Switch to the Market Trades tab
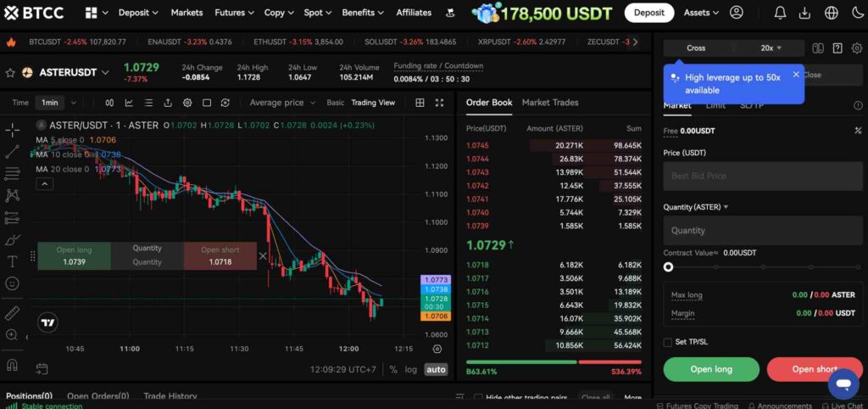The height and width of the screenshot is (409, 868). [549, 103]
